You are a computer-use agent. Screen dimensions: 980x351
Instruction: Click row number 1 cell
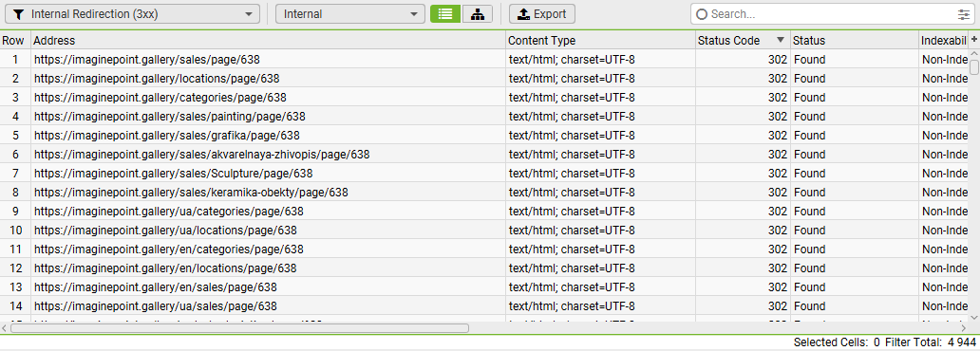pyautogui.click(x=15, y=60)
